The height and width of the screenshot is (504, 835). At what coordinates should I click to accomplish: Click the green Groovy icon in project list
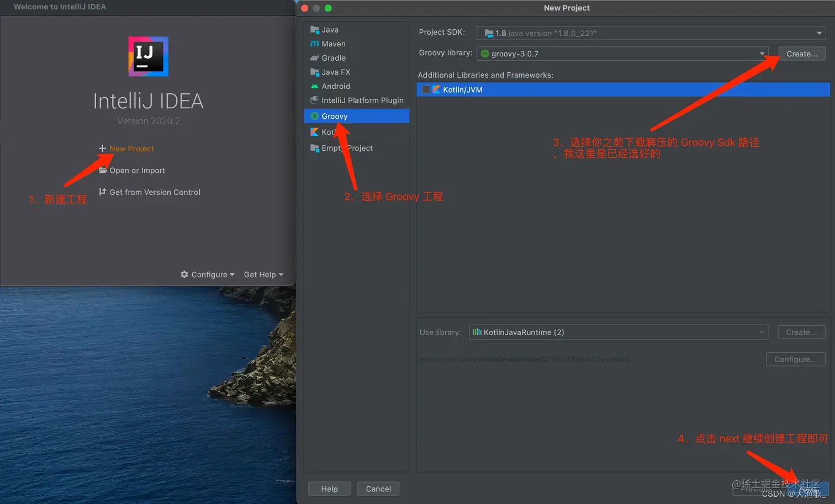(315, 116)
